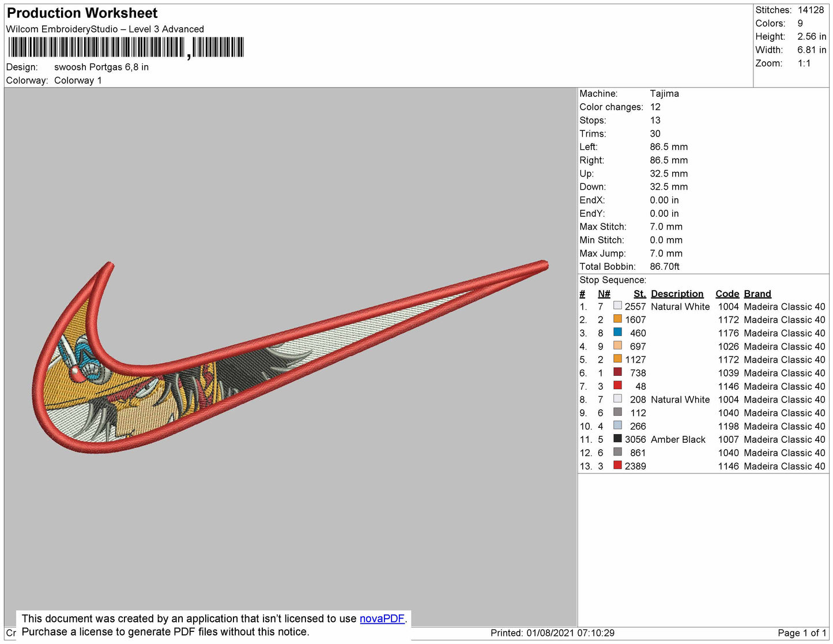This screenshot has width=833, height=644.
Task: Click the novaPDF hyperlink in the notice
Action: coord(382,619)
